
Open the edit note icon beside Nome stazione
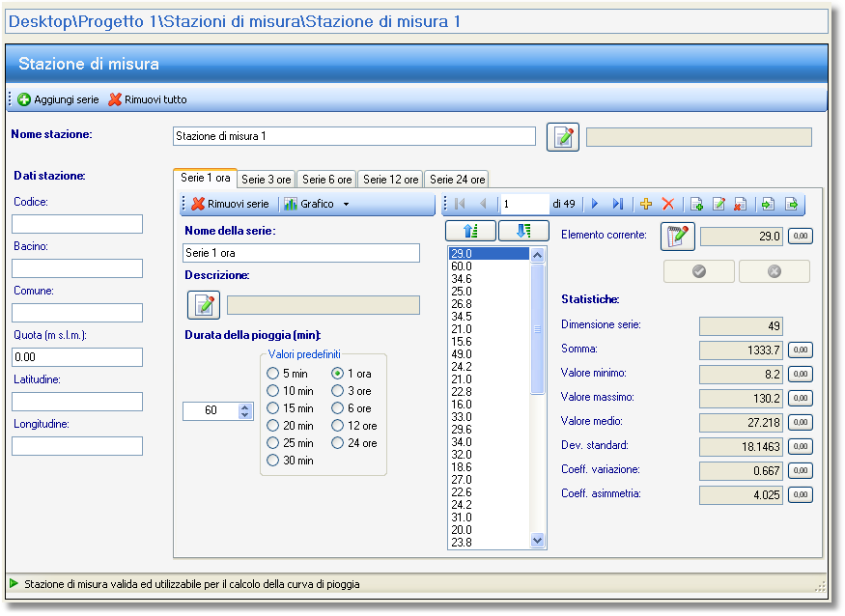click(x=563, y=137)
